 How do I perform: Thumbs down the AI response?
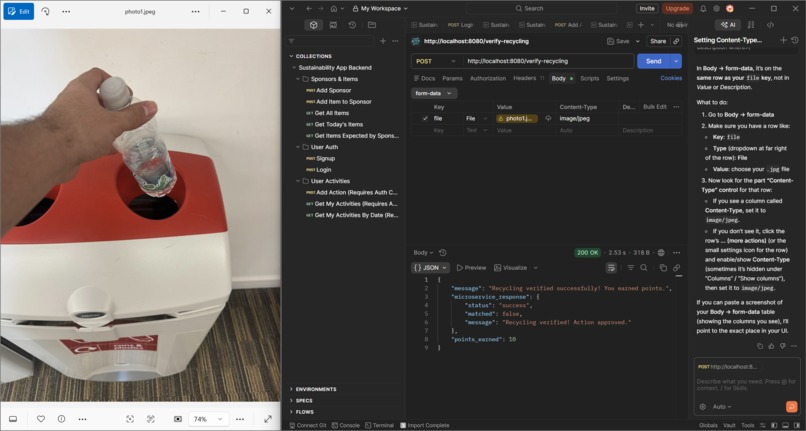click(x=782, y=346)
